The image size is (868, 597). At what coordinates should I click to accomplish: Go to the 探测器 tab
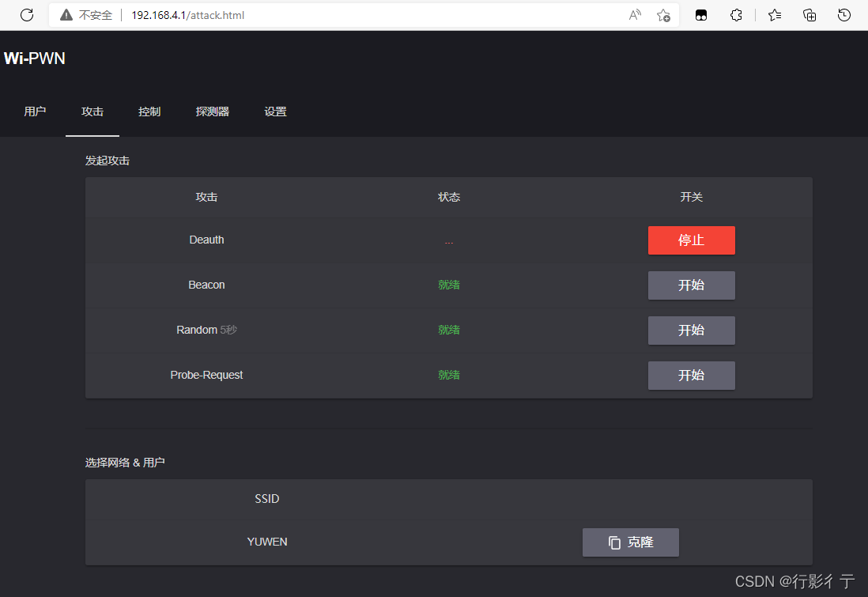[213, 111]
